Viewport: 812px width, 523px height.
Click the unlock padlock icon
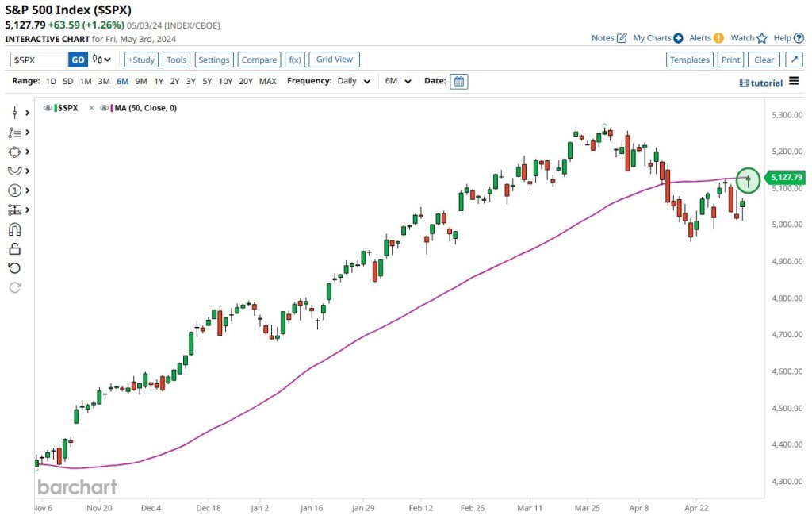click(14, 248)
